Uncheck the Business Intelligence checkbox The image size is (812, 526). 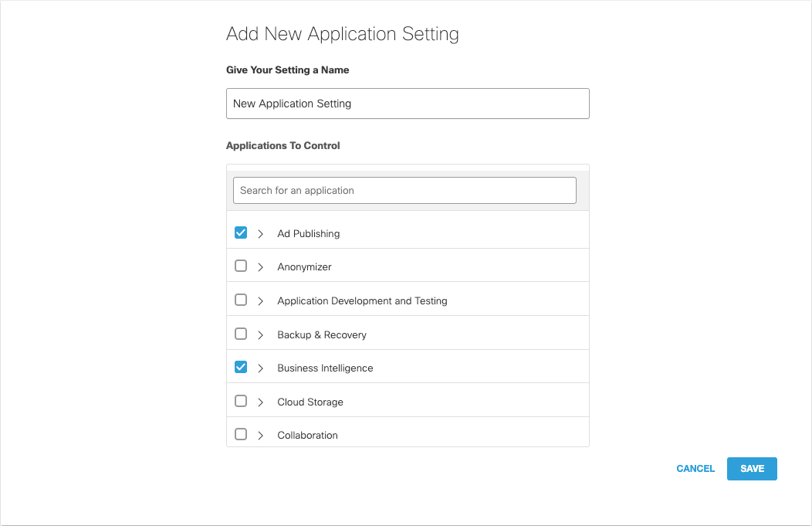point(241,368)
